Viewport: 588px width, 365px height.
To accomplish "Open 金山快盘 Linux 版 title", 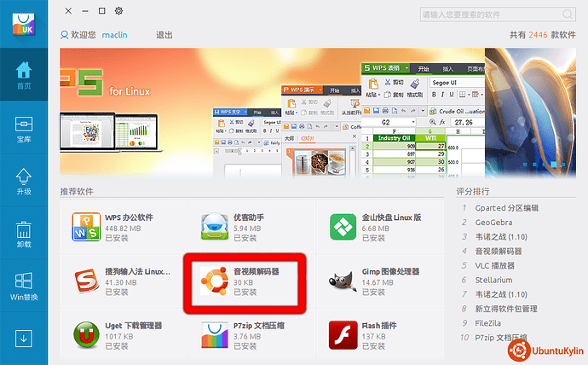I will tap(391, 217).
